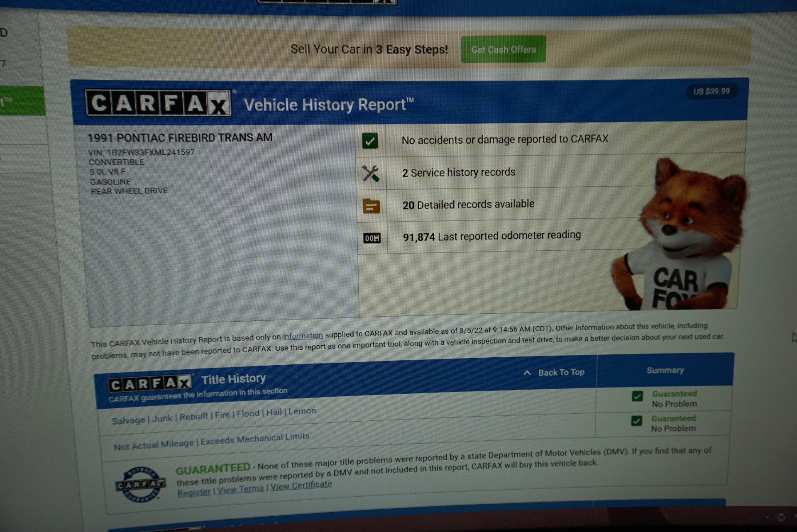Image resolution: width=797 pixels, height=532 pixels.
Task: Select 1991 PONTIAC FIREBIRD TRANS AM heading
Action: (x=180, y=137)
